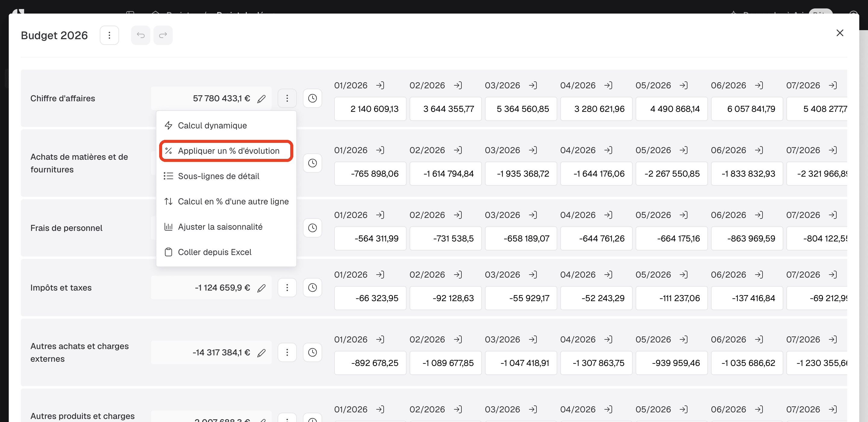Choose Ajuster la saisonnalité
Screen dimensions: 868x422
226,227
